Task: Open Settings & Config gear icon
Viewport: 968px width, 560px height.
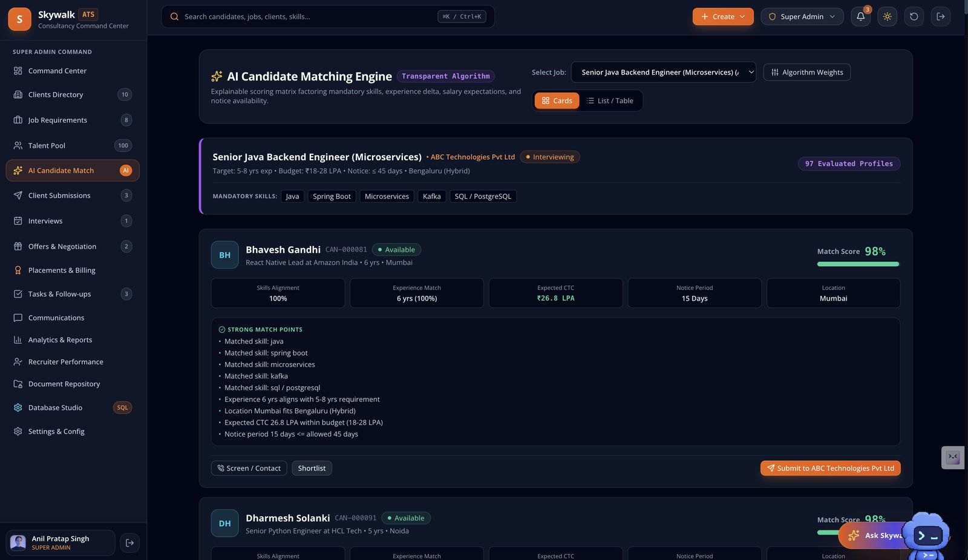Action: click(18, 431)
